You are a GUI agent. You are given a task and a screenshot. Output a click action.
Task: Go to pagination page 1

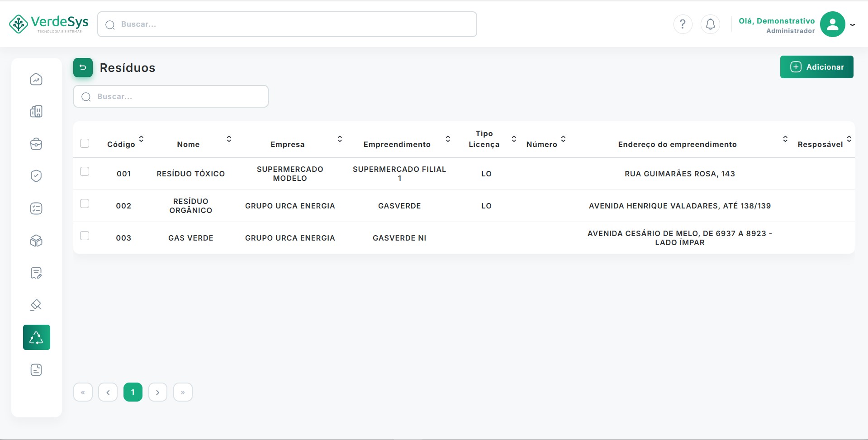pyautogui.click(x=133, y=392)
